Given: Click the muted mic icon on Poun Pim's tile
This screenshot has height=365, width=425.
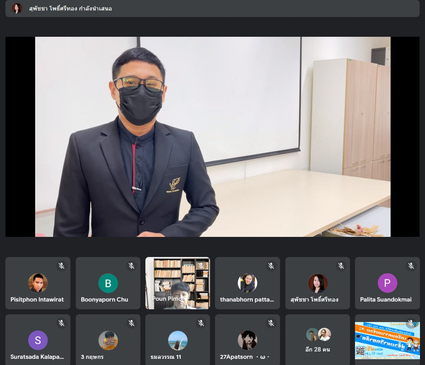Looking at the screenshot, I should (x=201, y=266).
